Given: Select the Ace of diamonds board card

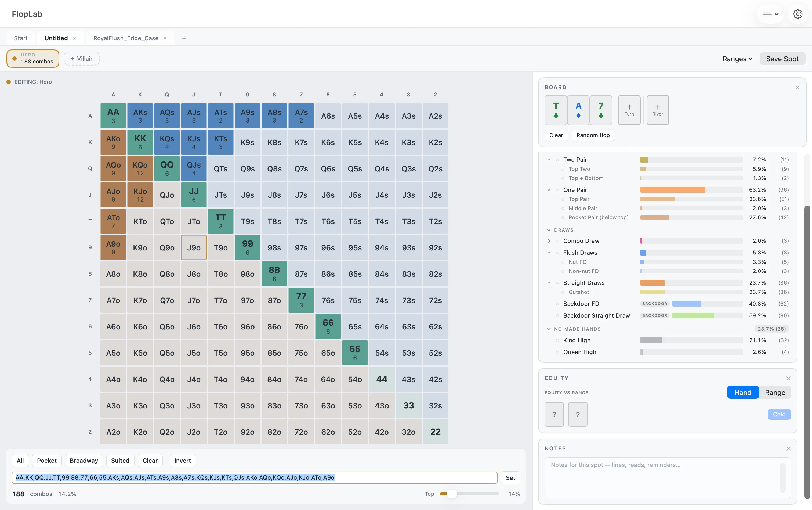Looking at the screenshot, I should coord(578,110).
